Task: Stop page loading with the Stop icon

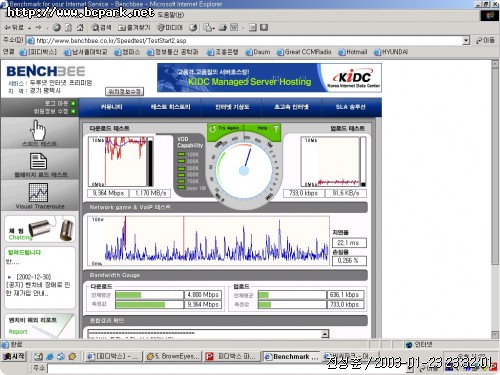Action: 57,28
